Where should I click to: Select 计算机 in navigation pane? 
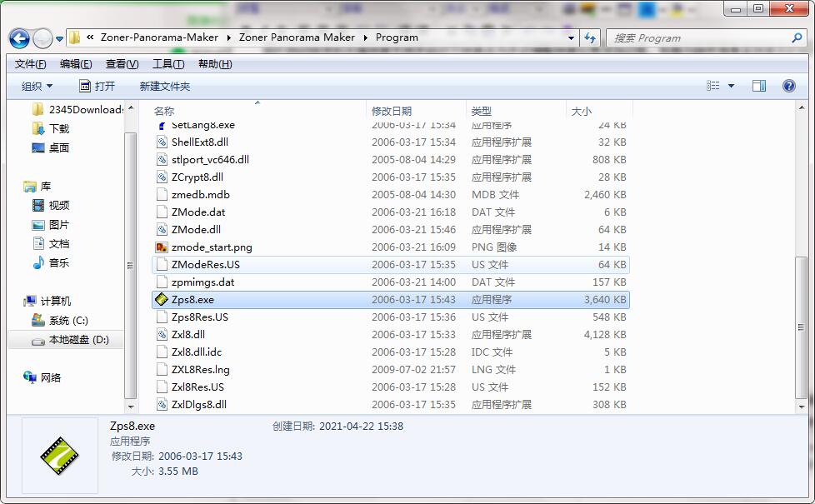coord(47,302)
